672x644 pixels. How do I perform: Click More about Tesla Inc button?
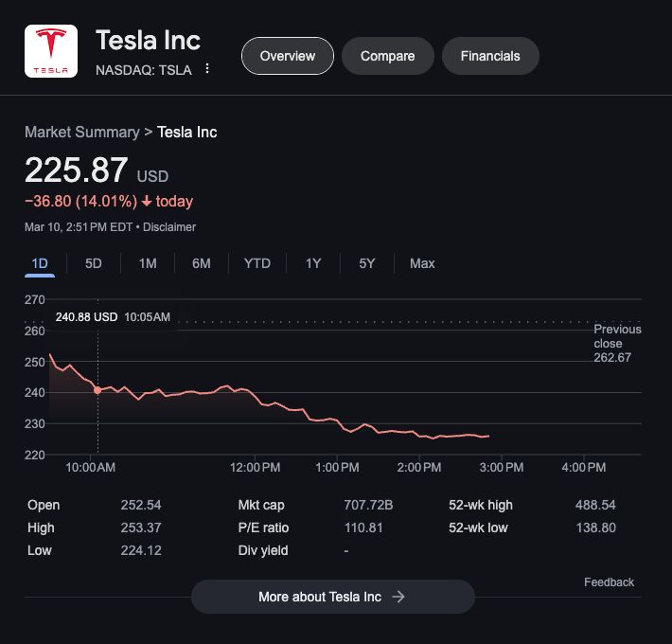click(333, 597)
